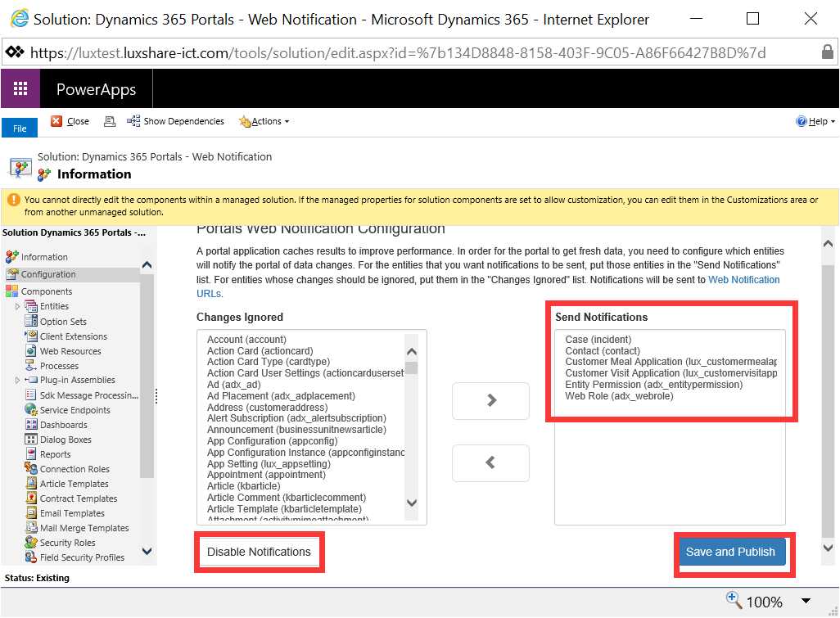Click main page scroll up arrow
This screenshot has width=840, height=618.
828,244
